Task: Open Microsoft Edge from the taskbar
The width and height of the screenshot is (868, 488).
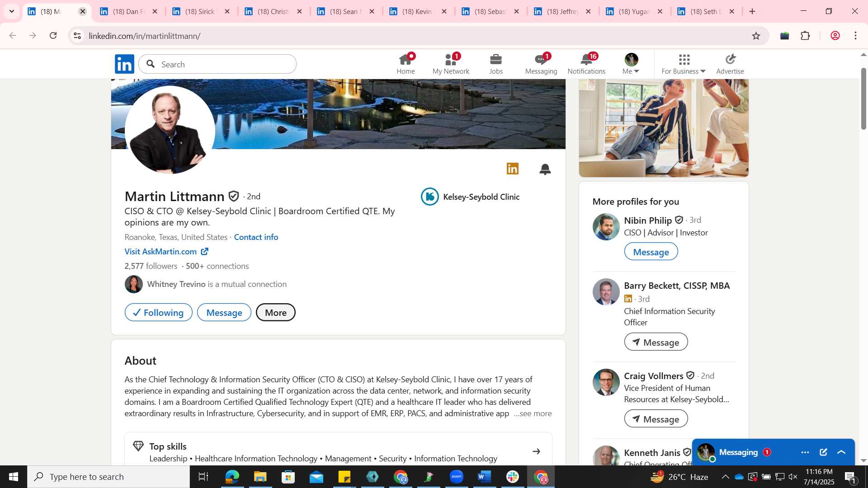Action: [x=232, y=477]
